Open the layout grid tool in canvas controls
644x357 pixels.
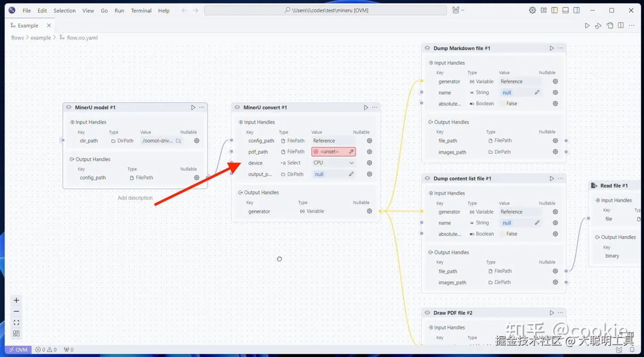[x=17, y=333]
